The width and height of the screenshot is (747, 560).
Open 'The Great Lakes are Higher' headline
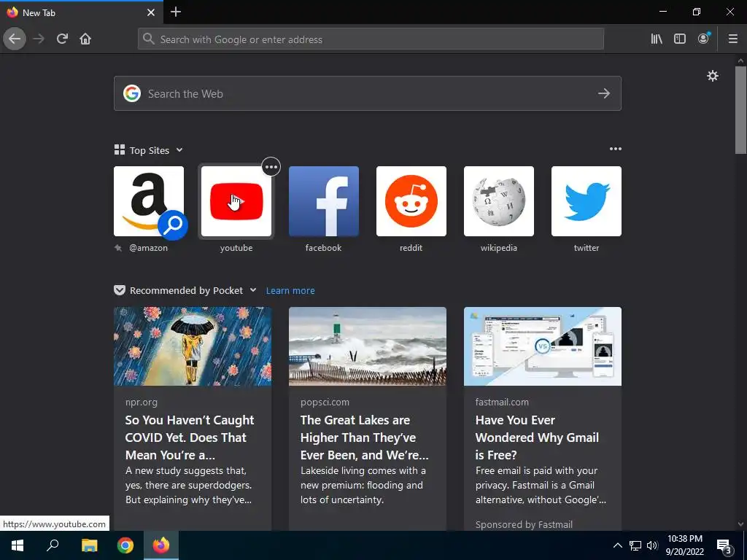coord(365,437)
